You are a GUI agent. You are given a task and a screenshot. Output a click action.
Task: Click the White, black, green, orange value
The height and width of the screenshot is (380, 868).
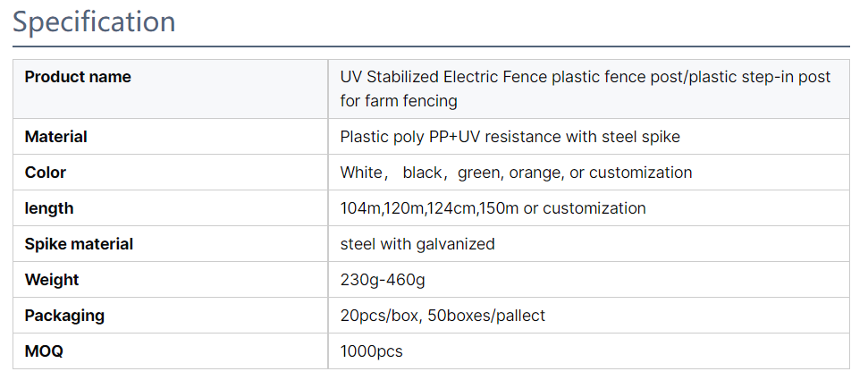(516, 173)
